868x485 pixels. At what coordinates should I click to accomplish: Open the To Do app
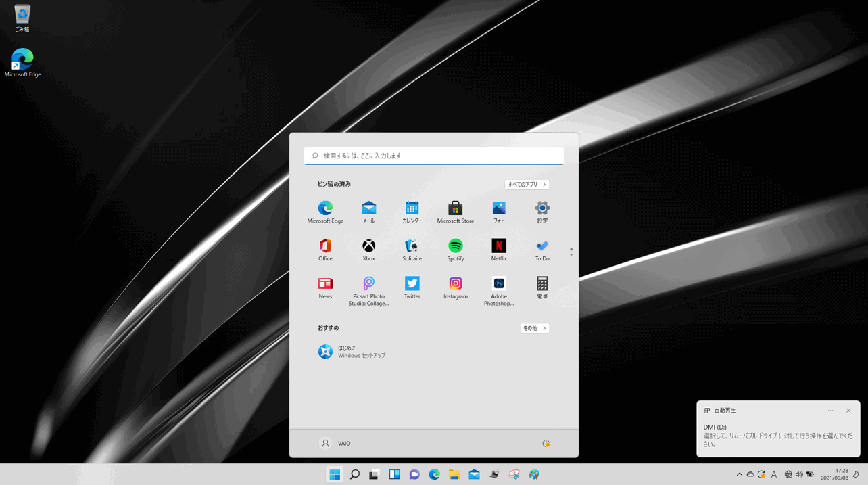pyautogui.click(x=542, y=250)
